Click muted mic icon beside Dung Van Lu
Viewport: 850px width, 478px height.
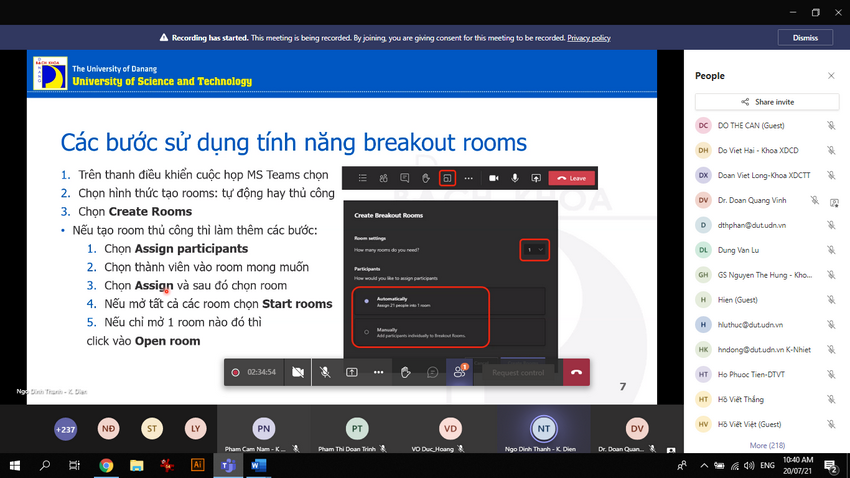pos(831,250)
